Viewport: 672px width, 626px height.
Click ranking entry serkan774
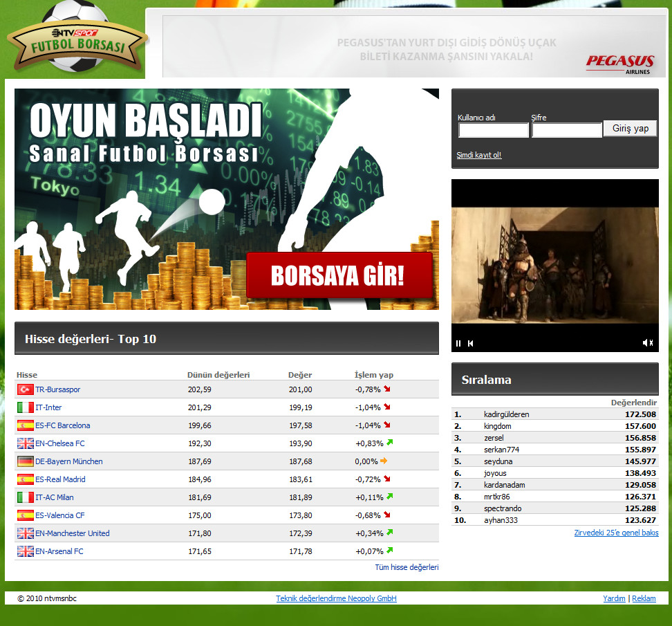pyautogui.click(x=501, y=450)
